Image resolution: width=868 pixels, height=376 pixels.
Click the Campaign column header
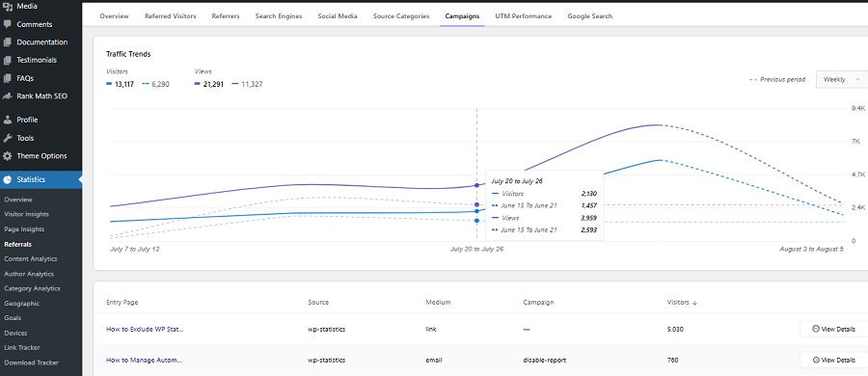coord(538,303)
